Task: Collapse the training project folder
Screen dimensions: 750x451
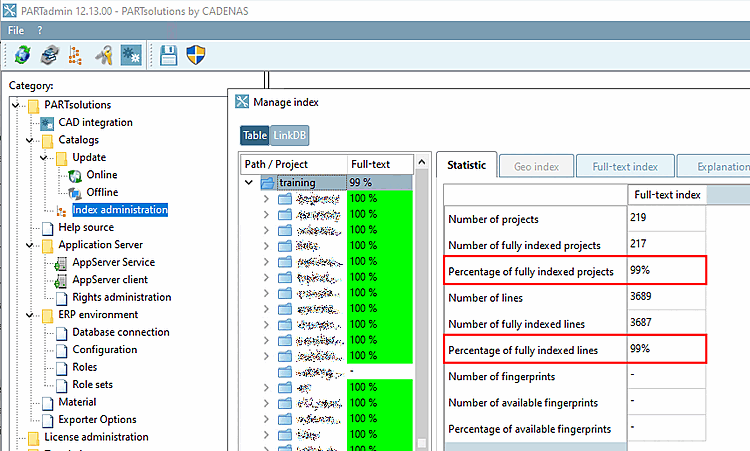Action: click(249, 182)
